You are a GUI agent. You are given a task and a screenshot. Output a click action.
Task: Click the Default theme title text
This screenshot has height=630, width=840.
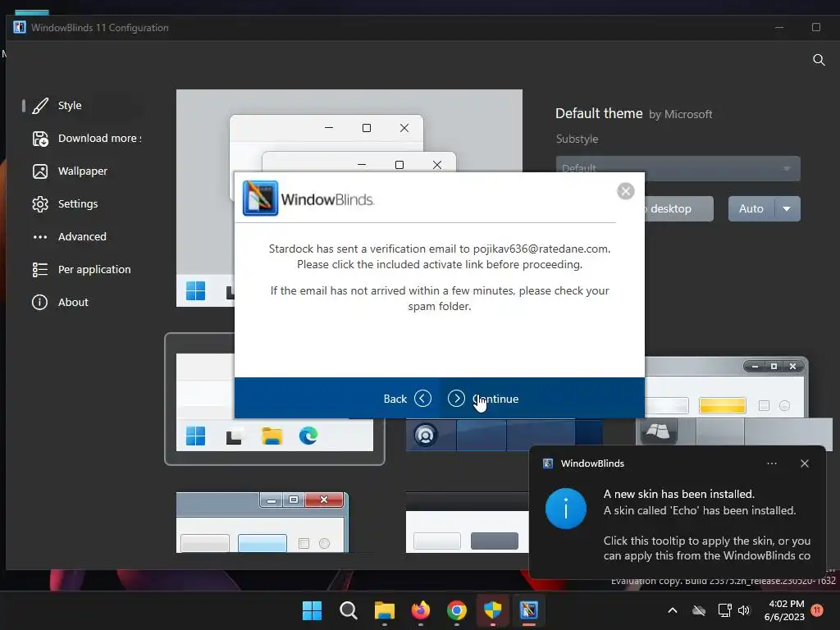coord(599,113)
